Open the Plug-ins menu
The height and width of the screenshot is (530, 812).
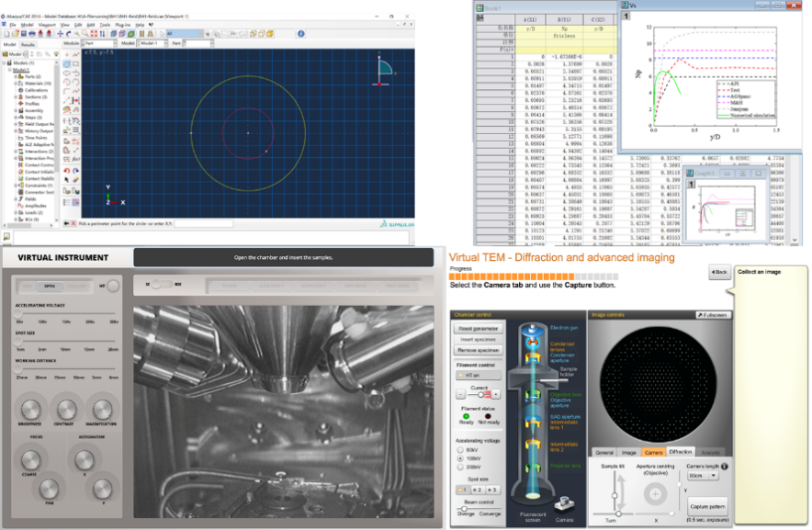coord(122,24)
